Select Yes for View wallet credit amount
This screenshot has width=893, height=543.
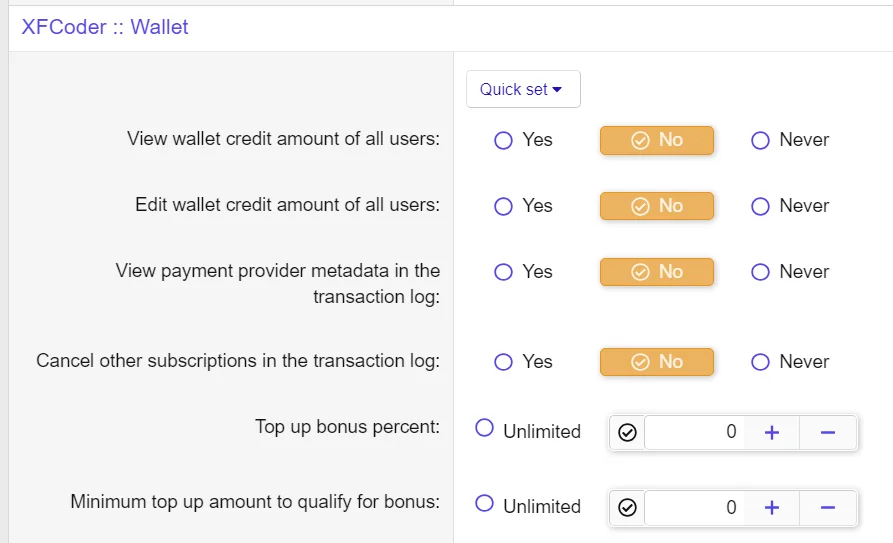click(x=503, y=140)
